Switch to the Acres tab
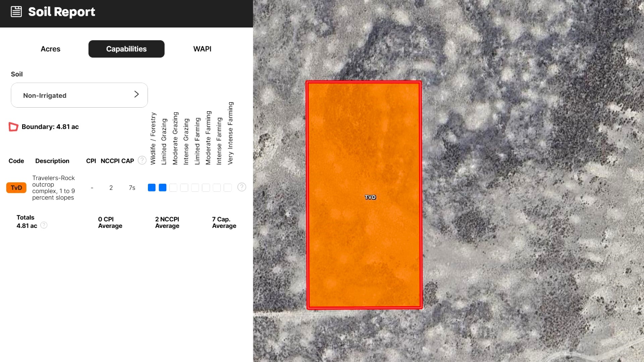This screenshot has height=362, width=644. pyautogui.click(x=50, y=49)
